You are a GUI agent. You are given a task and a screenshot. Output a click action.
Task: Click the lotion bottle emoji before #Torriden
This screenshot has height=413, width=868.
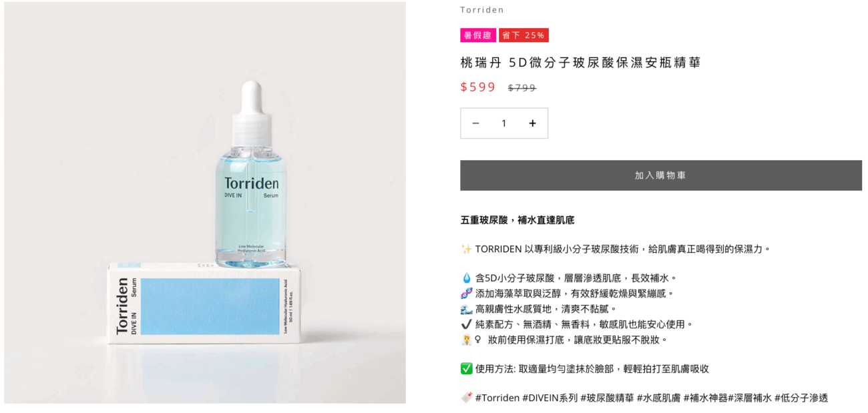coord(467,398)
